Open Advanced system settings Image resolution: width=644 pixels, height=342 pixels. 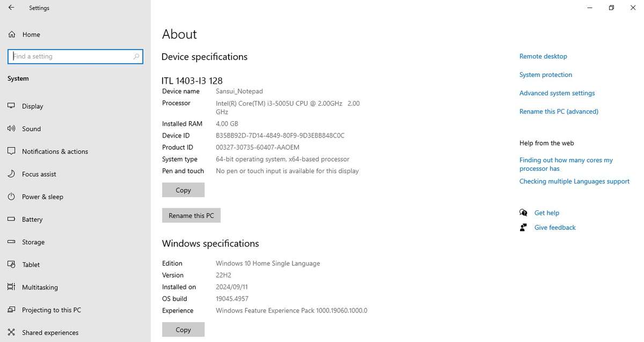557,93
